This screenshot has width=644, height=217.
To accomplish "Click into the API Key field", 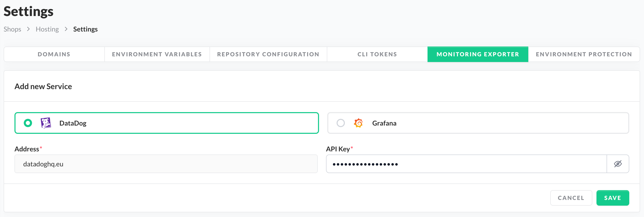I will pyautogui.click(x=466, y=164).
